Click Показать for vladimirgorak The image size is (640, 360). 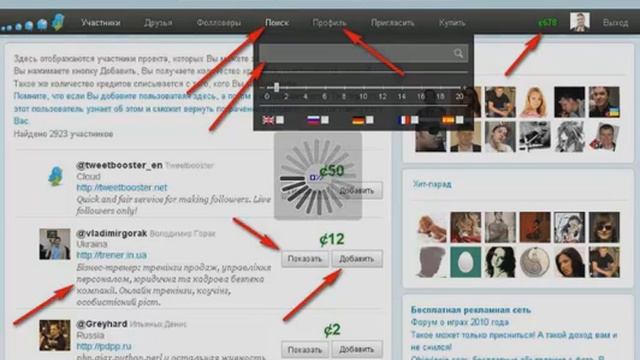point(305,259)
